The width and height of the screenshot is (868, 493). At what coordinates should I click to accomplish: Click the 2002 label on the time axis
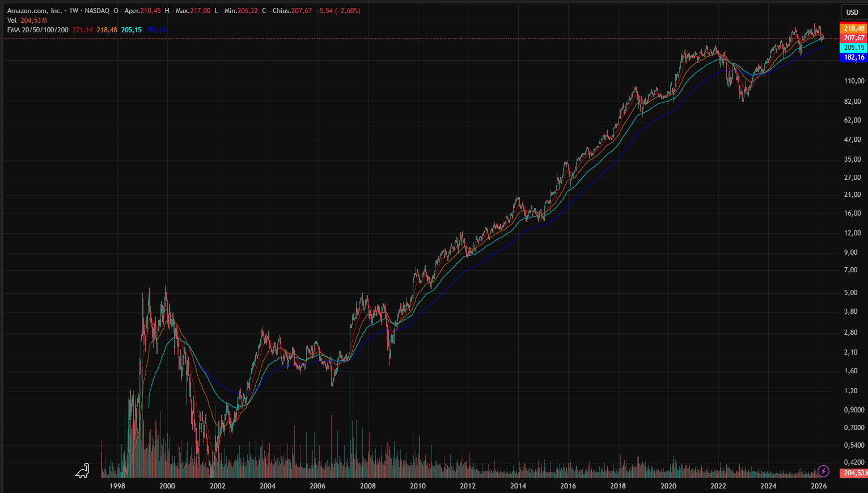(x=218, y=486)
